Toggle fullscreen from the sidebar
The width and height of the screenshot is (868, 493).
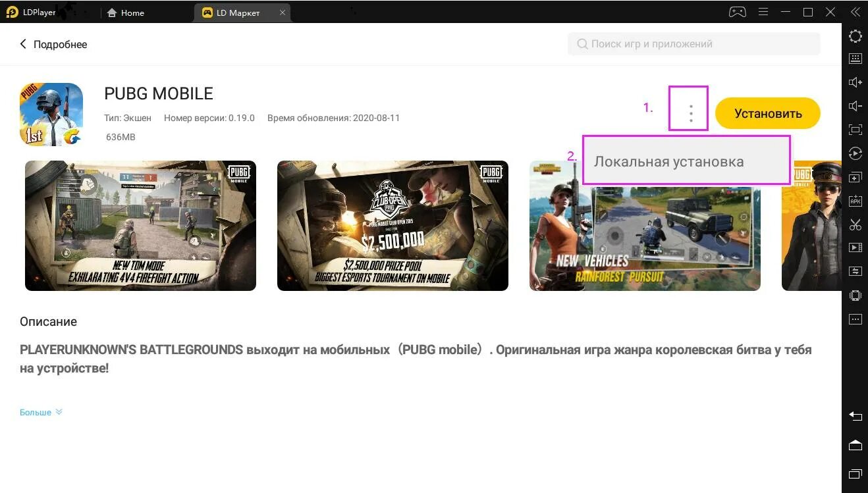[x=855, y=130]
